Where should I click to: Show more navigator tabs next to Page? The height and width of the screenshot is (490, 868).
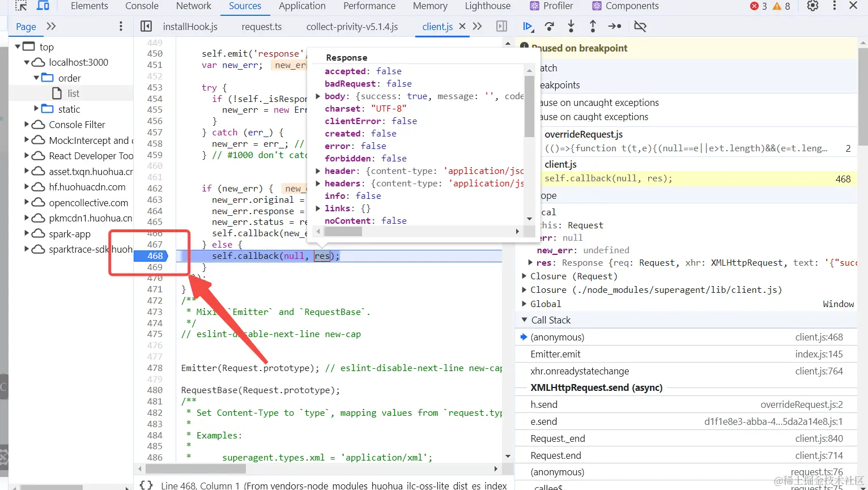pos(51,27)
